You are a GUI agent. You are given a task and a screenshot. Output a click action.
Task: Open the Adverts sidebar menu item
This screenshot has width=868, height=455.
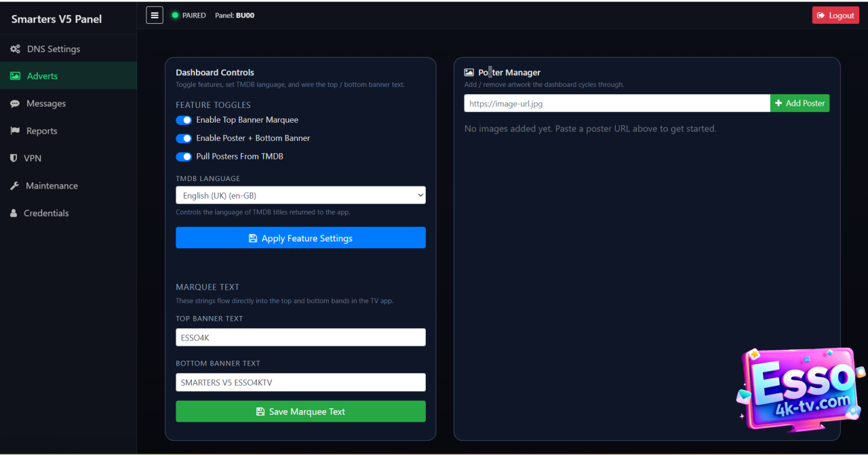tap(42, 76)
